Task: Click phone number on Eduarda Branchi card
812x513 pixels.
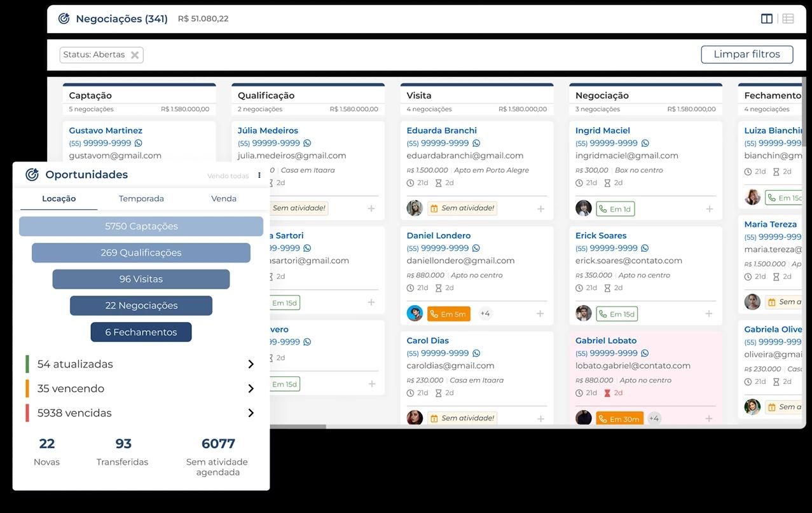Action: pos(437,143)
